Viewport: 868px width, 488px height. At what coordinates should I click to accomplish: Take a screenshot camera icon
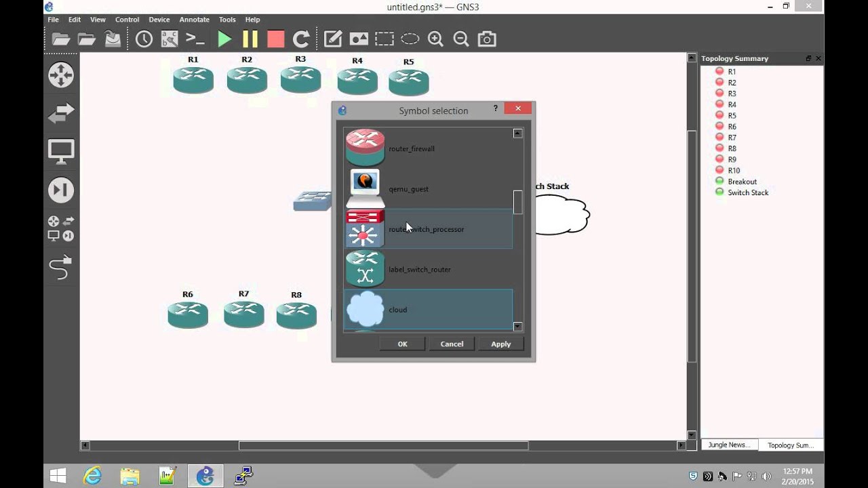487,39
